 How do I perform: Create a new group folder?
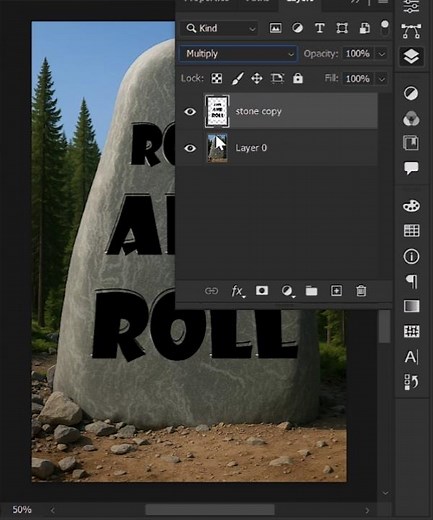(x=311, y=291)
